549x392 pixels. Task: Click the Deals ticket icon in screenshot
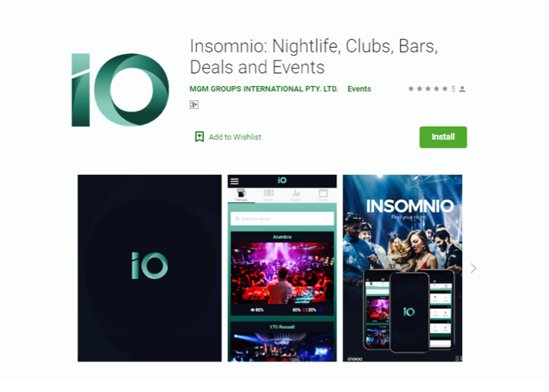coord(268,193)
